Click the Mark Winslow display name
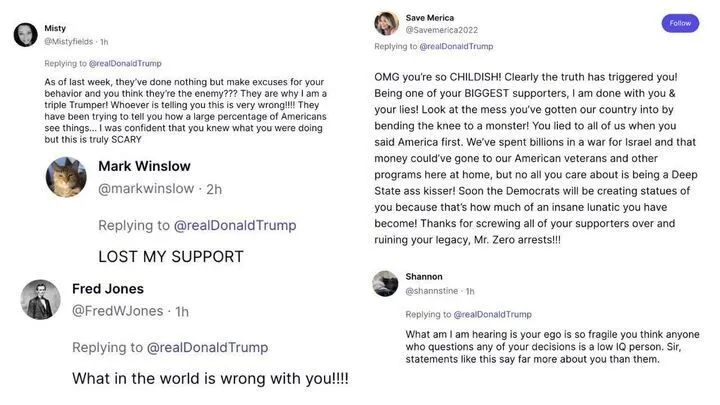 [144, 166]
